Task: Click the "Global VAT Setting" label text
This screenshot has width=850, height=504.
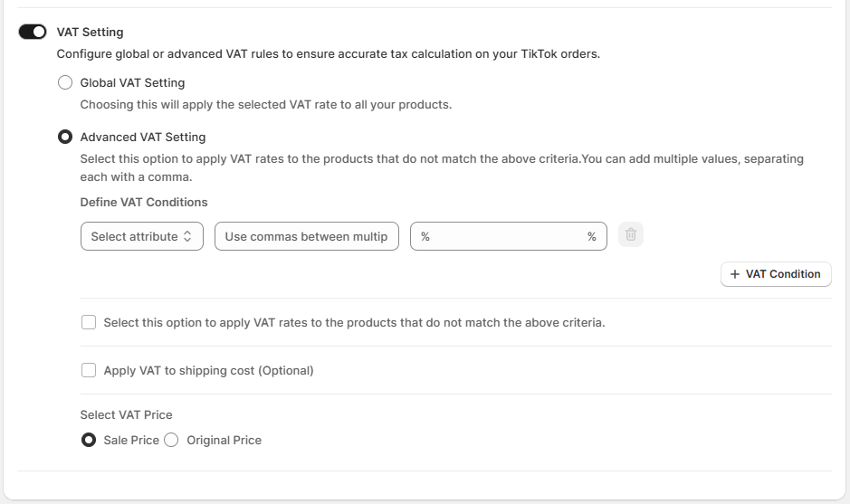Action: coord(132,82)
